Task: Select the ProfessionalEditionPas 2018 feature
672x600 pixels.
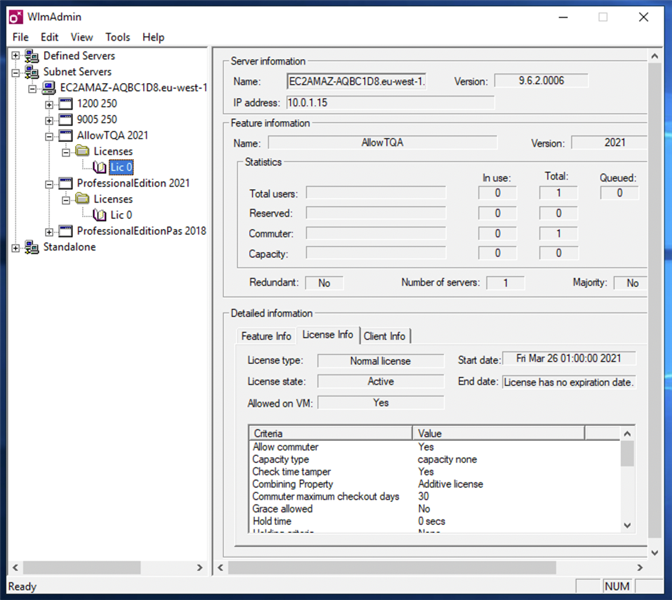Action: point(141,231)
